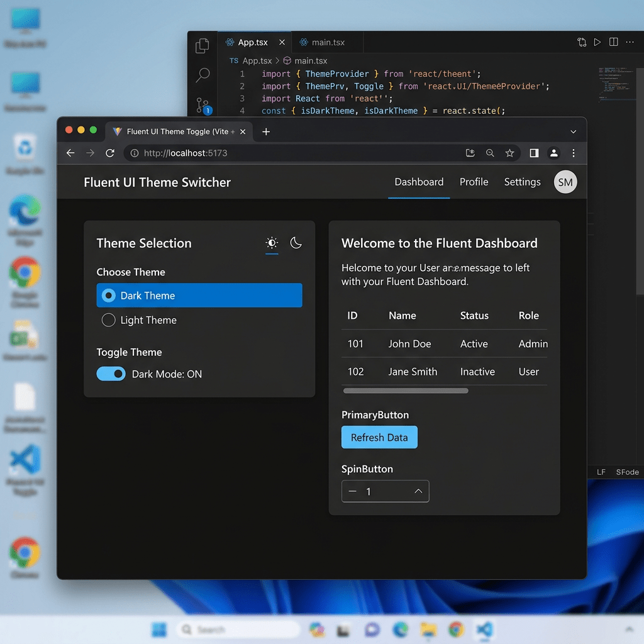The image size is (644, 644).
Task: Click the SpinButton value field showing 1
Action: (385, 491)
